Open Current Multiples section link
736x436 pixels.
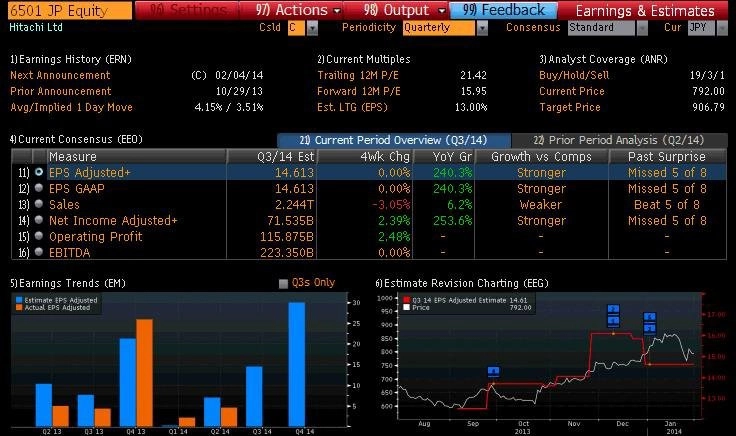tap(364, 59)
